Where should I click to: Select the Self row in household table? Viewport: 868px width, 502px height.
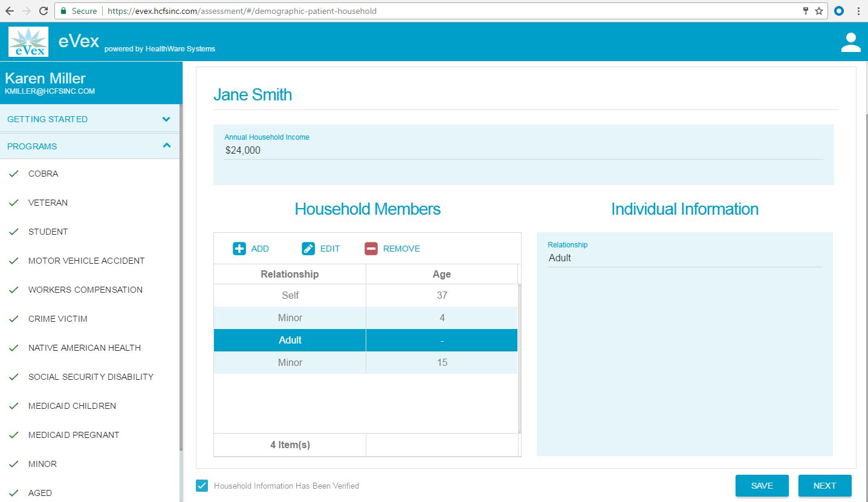coord(365,295)
